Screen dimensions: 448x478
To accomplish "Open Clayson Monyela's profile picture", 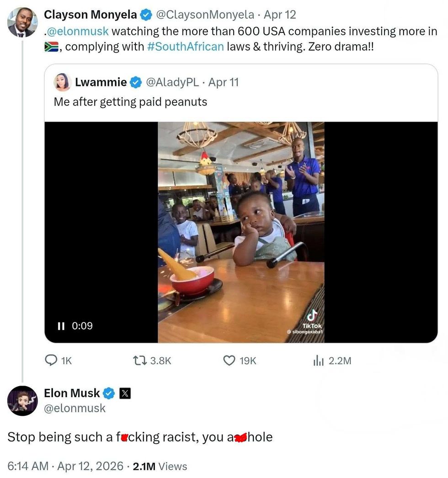I will (x=22, y=22).
